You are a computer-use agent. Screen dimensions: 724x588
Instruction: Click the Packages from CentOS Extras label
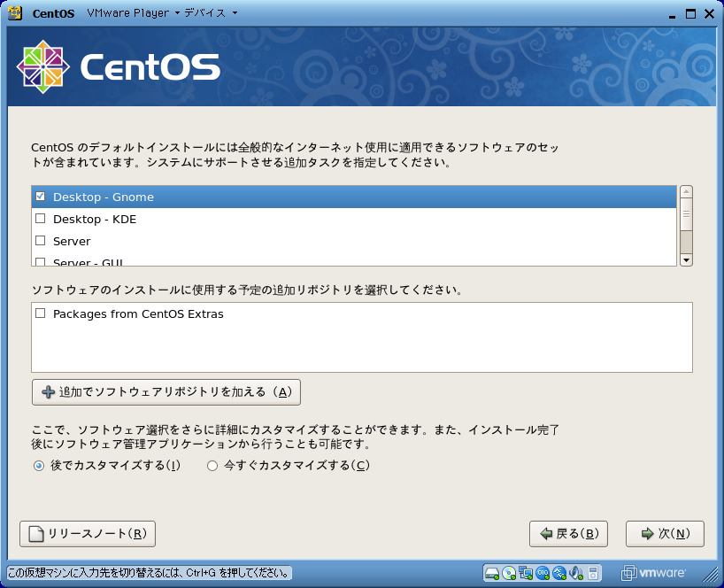[138, 313]
